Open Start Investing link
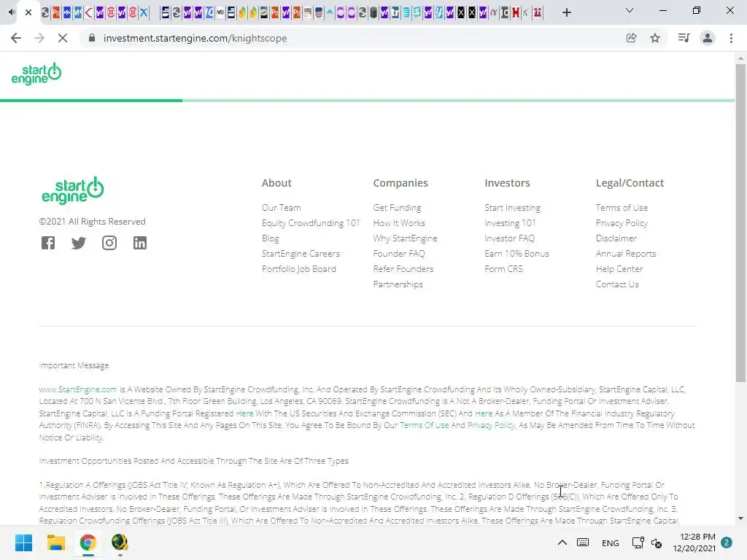Image resolution: width=747 pixels, height=560 pixels. pos(512,208)
